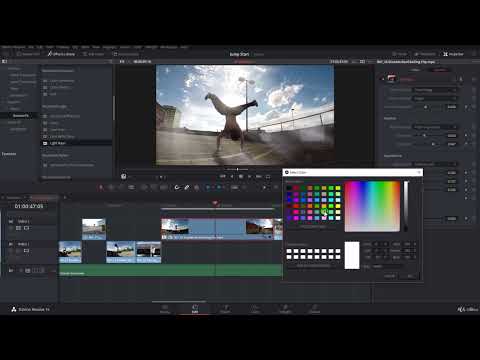
Task: Switch to the Fairlight page
Action: tap(285, 309)
